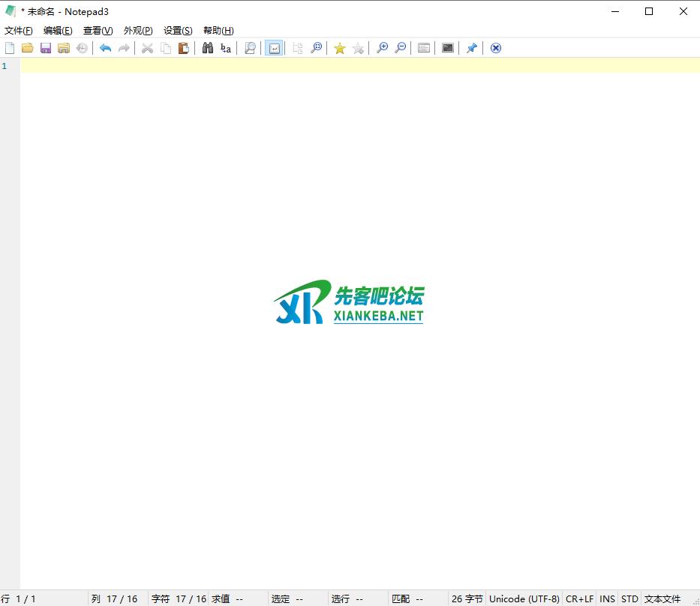Open the 查看(V) menu

point(98,30)
